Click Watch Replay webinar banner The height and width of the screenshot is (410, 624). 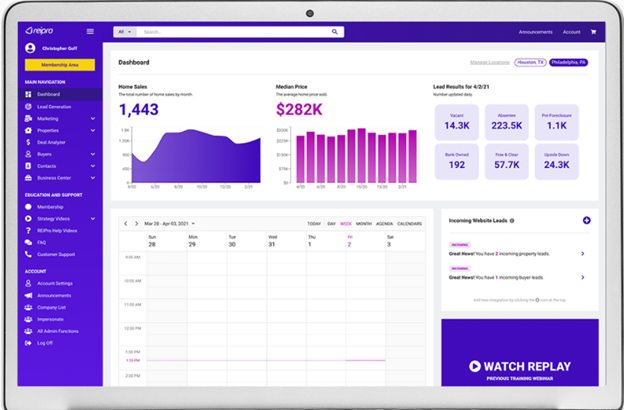pos(518,366)
